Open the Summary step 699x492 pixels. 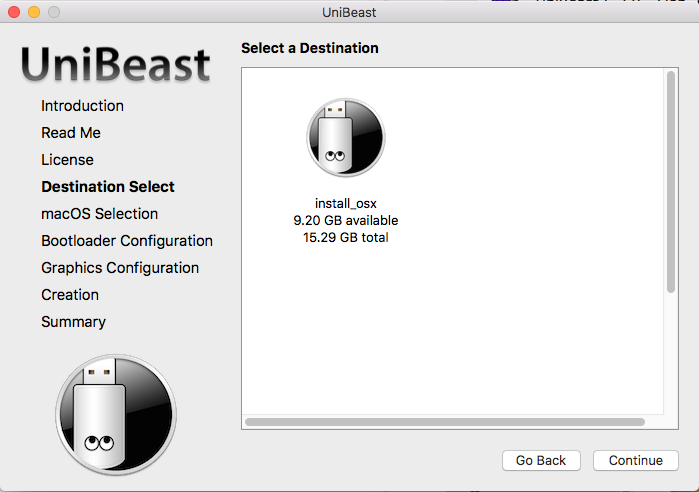73,322
